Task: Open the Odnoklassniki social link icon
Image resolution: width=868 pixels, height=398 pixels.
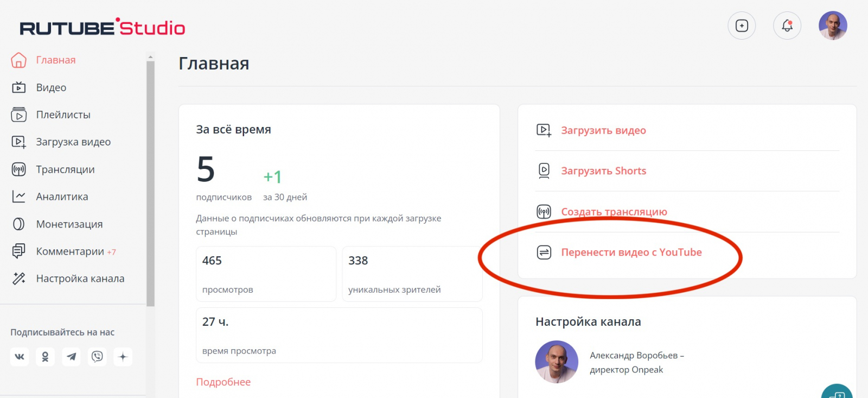Action: pos(45,357)
